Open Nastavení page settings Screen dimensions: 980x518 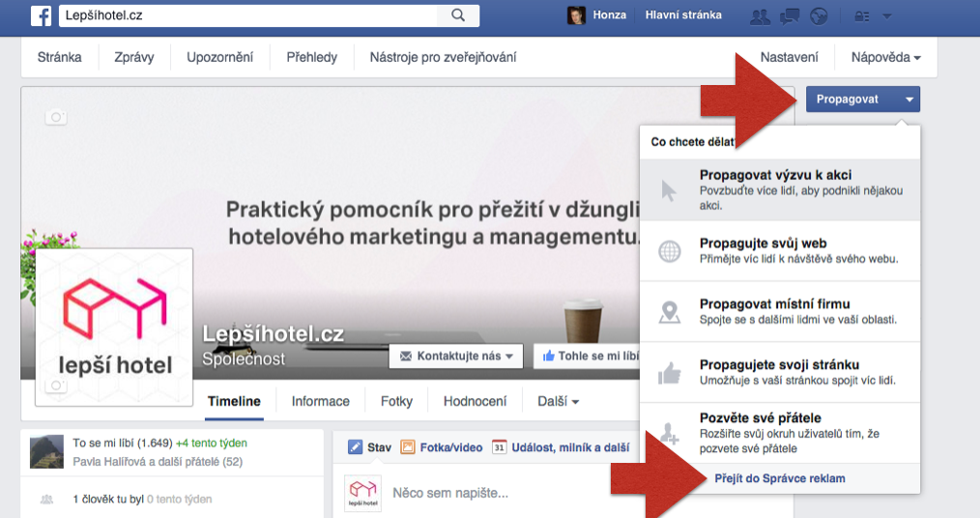789,57
